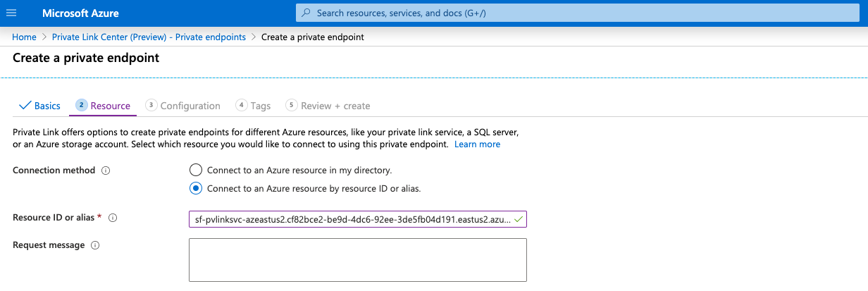The width and height of the screenshot is (868, 291).
Task: Click the magnifier icon in the search bar
Action: pyautogui.click(x=306, y=13)
